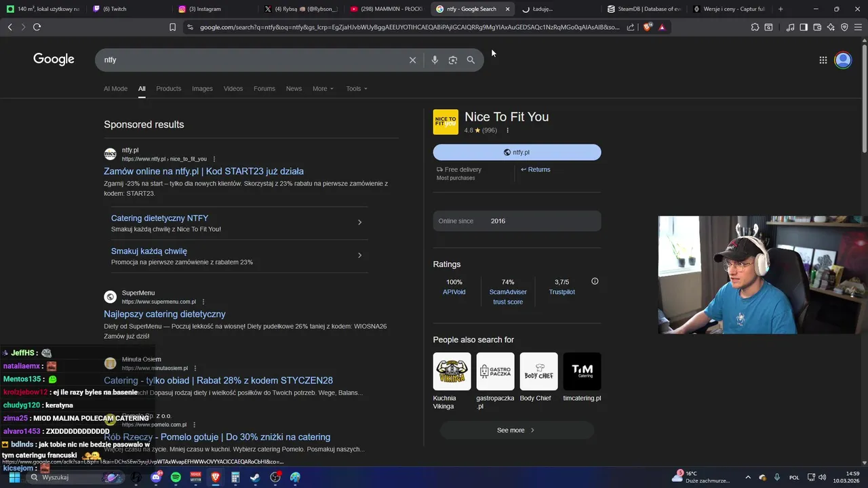868x488 pixels.
Task: Switch to Twitch browser tab
Action: (x=128, y=9)
